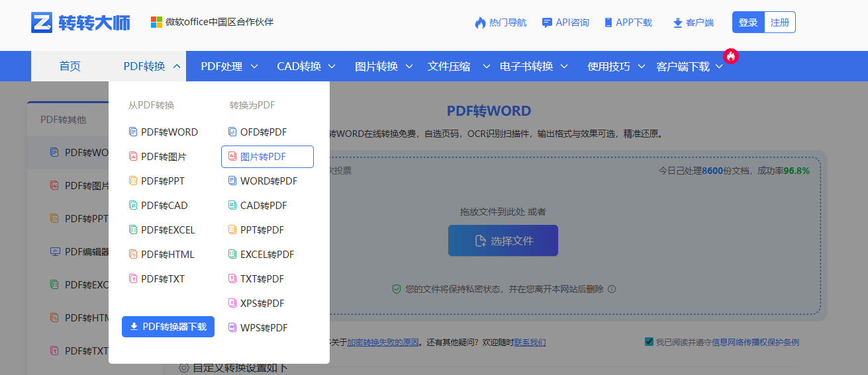Click the 图片转PDF icon
The height and width of the screenshot is (375, 868).
coord(232,157)
